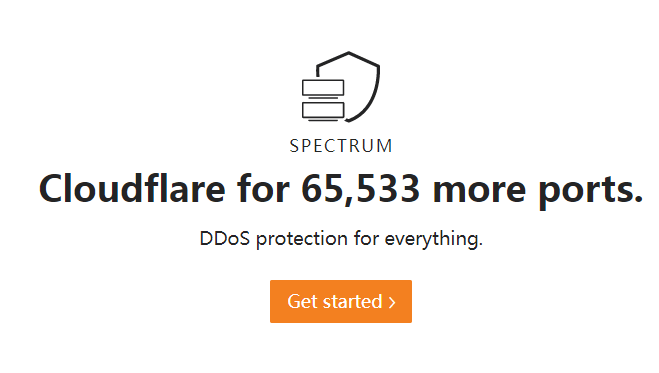Viewport: 659px width, 373px height.
Task: Click the Spectrum shield-and-server logo icon
Action: pyautogui.click(x=341, y=87)
